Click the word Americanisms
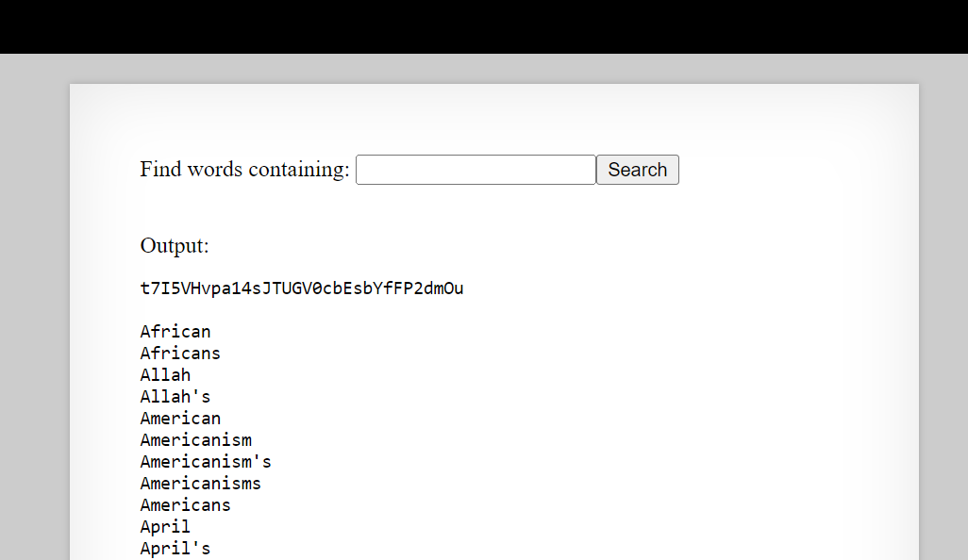968x560 pixels. [x=200, y=483]
